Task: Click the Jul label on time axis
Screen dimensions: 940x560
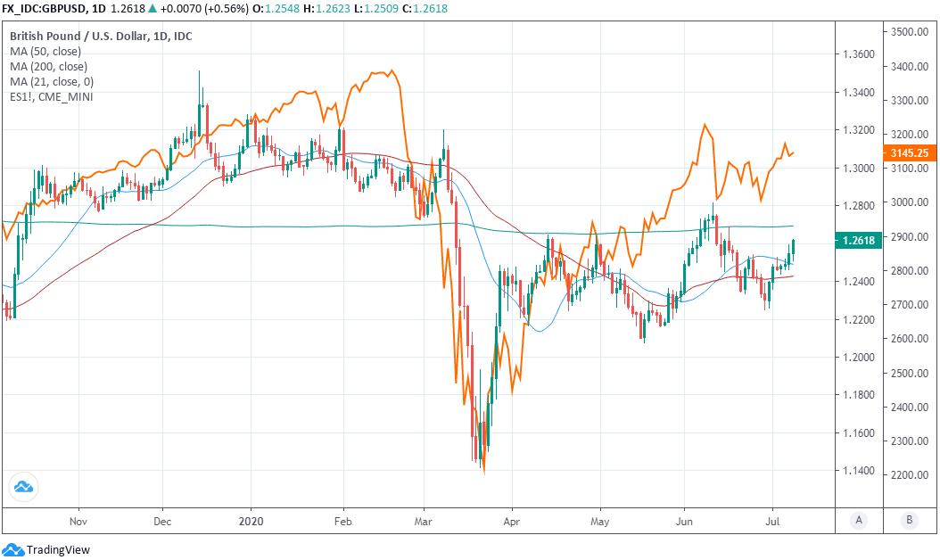Action: tap(772, 519)
